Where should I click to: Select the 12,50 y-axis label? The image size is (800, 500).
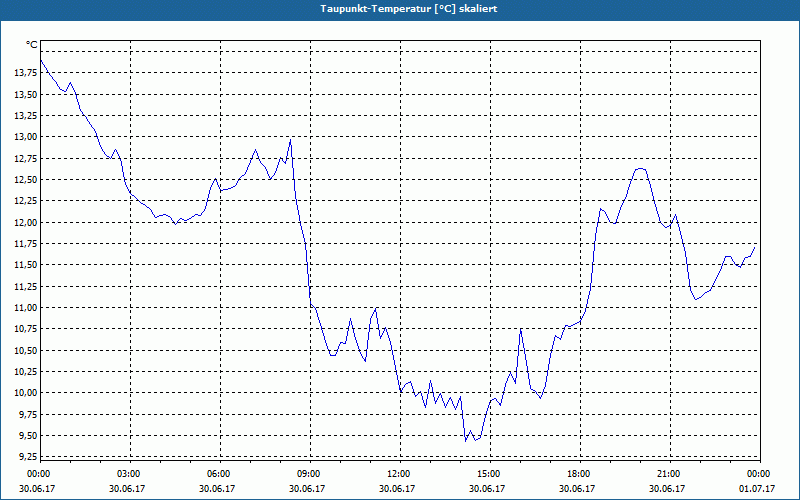coord(26,180)
